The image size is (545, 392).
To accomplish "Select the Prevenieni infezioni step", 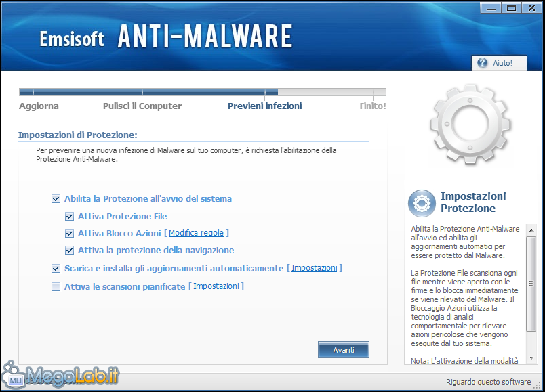I will click(x=265, y=106).
